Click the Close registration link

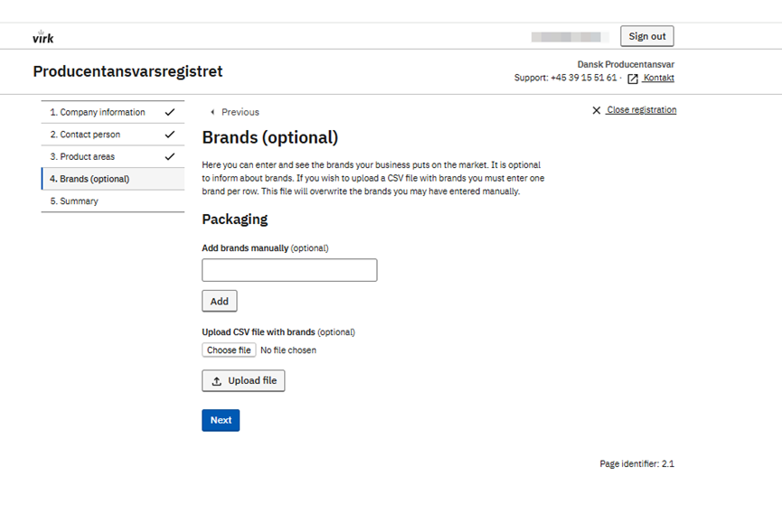(x=641, y=110)
